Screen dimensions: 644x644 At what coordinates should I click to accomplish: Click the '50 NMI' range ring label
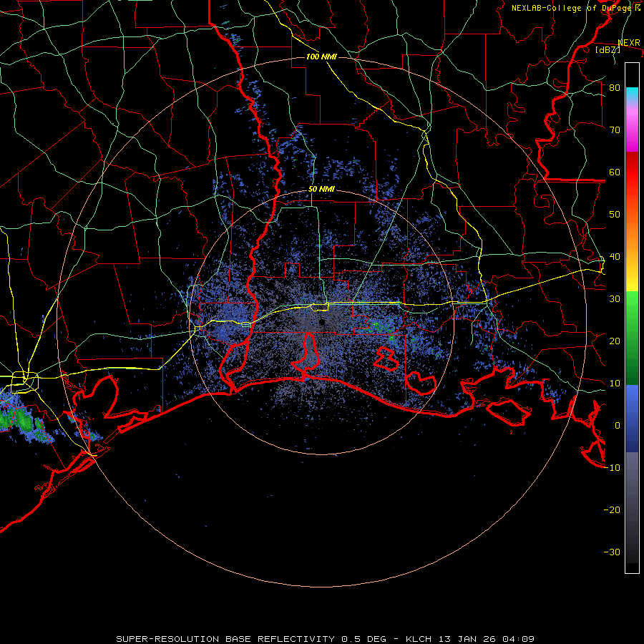(x=321, y=190)
